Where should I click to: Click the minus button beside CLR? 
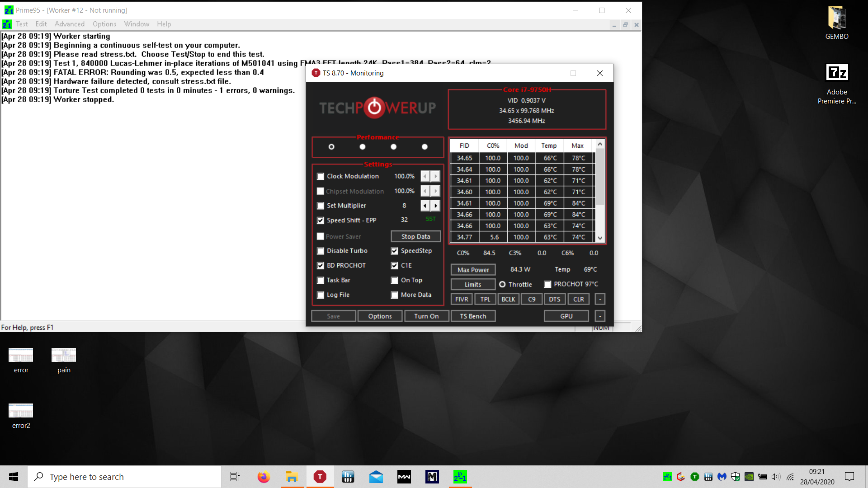[600, 299]
